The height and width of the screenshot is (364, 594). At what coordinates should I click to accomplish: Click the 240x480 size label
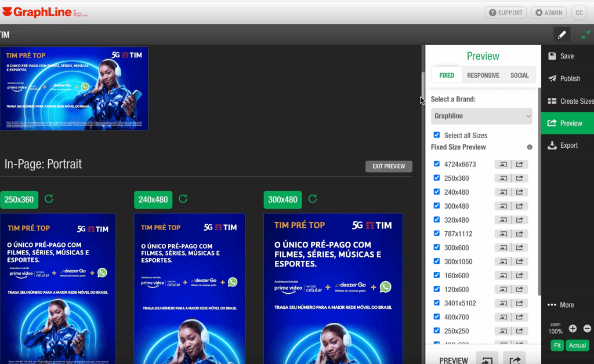pos(153,200)
